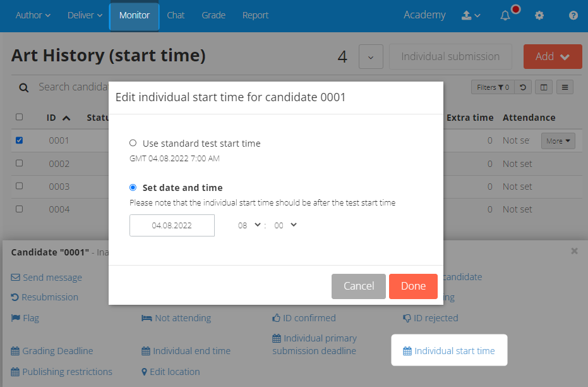Open the hamburger list menu icon
The height and width of the screenshot is (387, 588).
[x=565, y=87]
